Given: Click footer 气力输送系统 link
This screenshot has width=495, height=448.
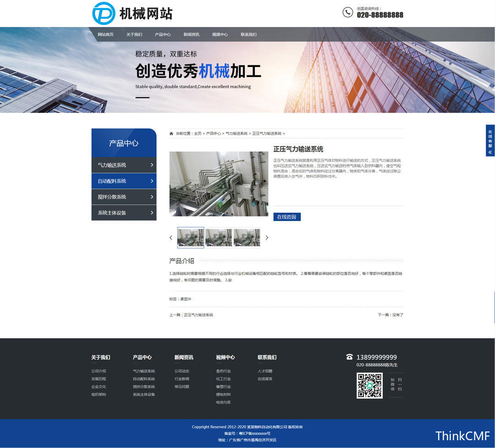Looking at the screenshot, I should [143, 371].
